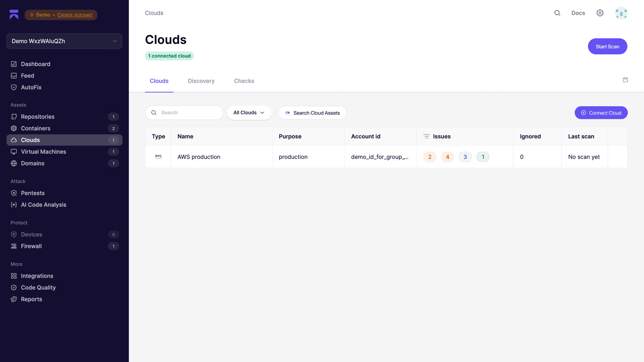Open the Feed inbox icon
The image size is (644, 362).
tap(14, 76)
